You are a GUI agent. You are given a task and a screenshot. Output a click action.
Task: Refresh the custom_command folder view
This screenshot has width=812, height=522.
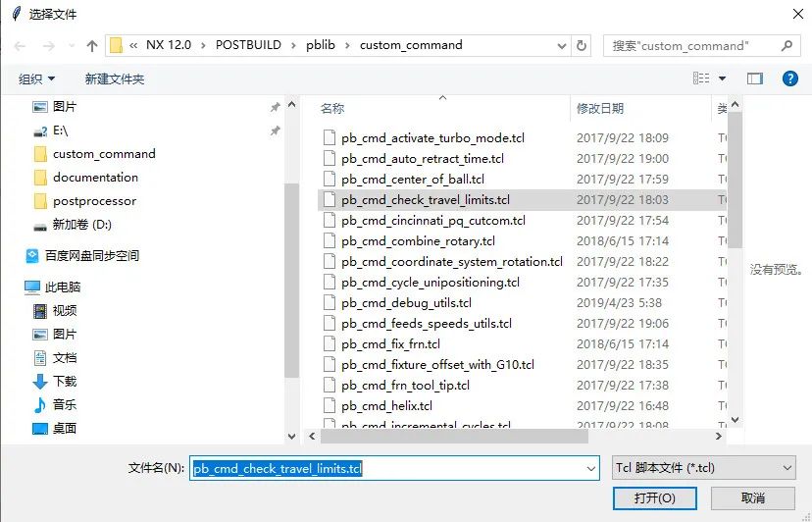(582, 45)
